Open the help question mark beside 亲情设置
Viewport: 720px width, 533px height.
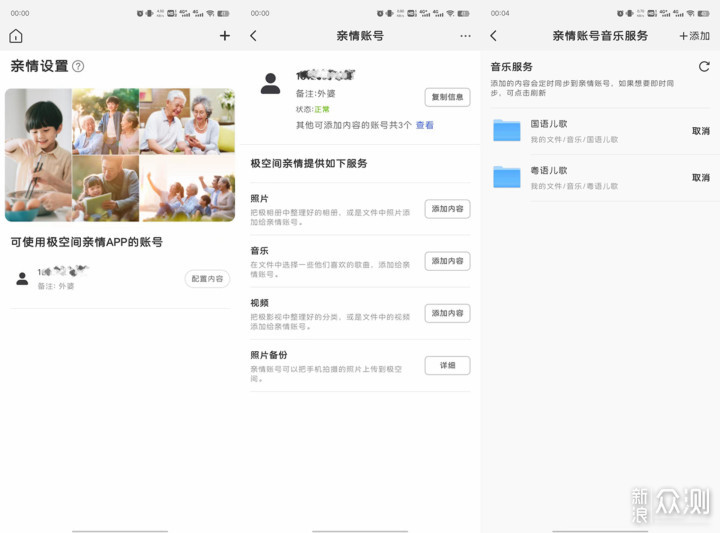pyautogui.click(x=79, y=66)
